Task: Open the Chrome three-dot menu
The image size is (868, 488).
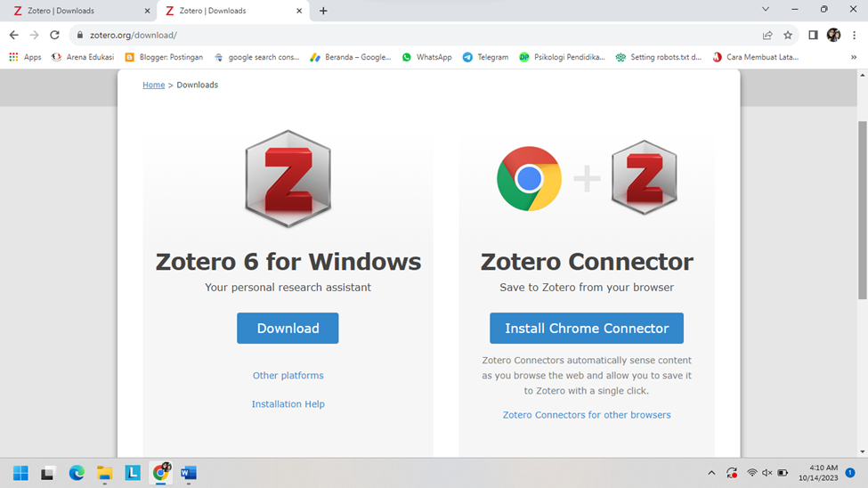Action: coord(854,35)
